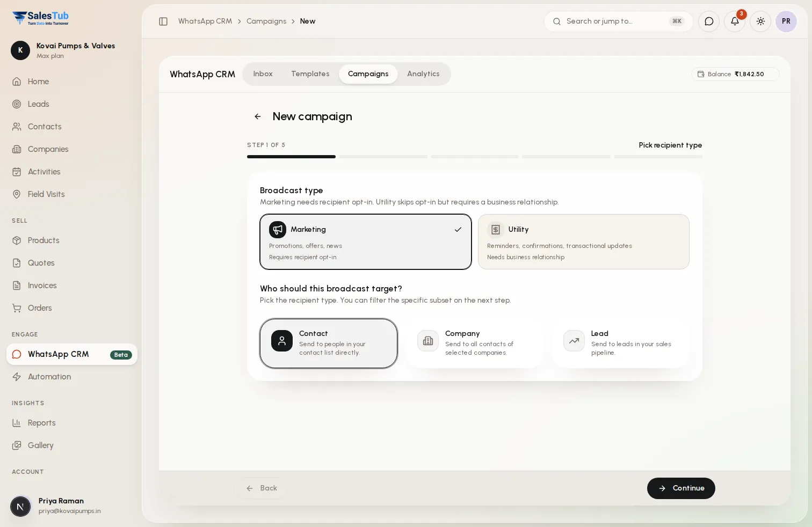The width and height of the screenshot is (812, 527).
Task: Go back arrow next to New campaign
Action: 258,116
